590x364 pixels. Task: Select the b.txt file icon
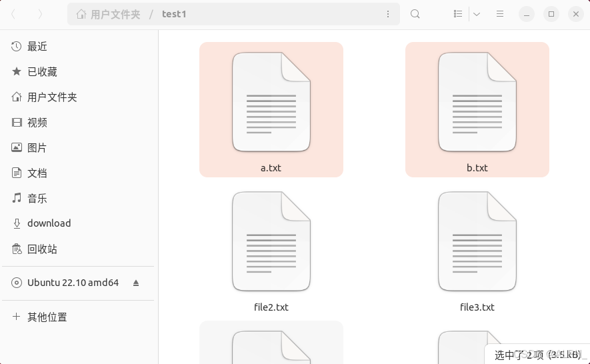pyautogui.click(x=477, y=102)
